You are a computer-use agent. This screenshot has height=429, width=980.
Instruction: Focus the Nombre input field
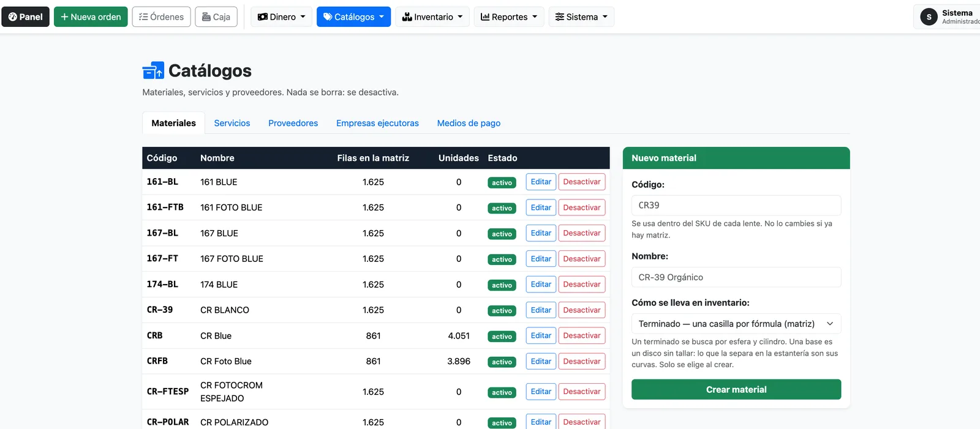pyautogui.click(x=736, y=277)
